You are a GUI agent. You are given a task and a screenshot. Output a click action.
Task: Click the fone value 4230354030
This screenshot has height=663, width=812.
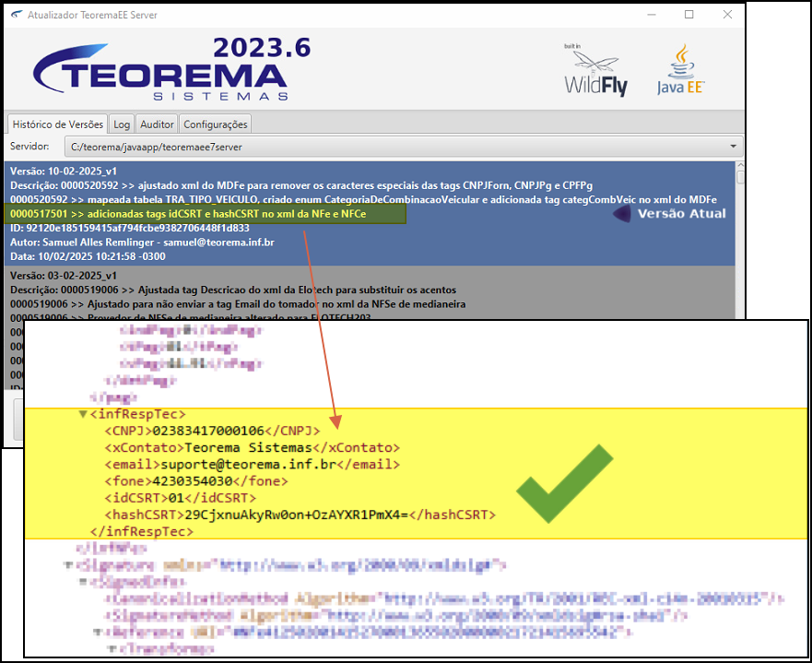[x=192, y=481]
